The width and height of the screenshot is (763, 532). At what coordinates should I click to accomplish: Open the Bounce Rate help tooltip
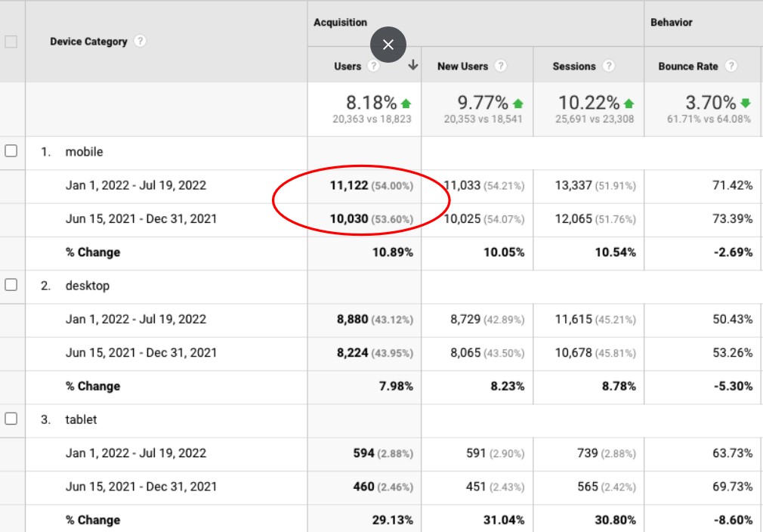[x=731, y=66]
